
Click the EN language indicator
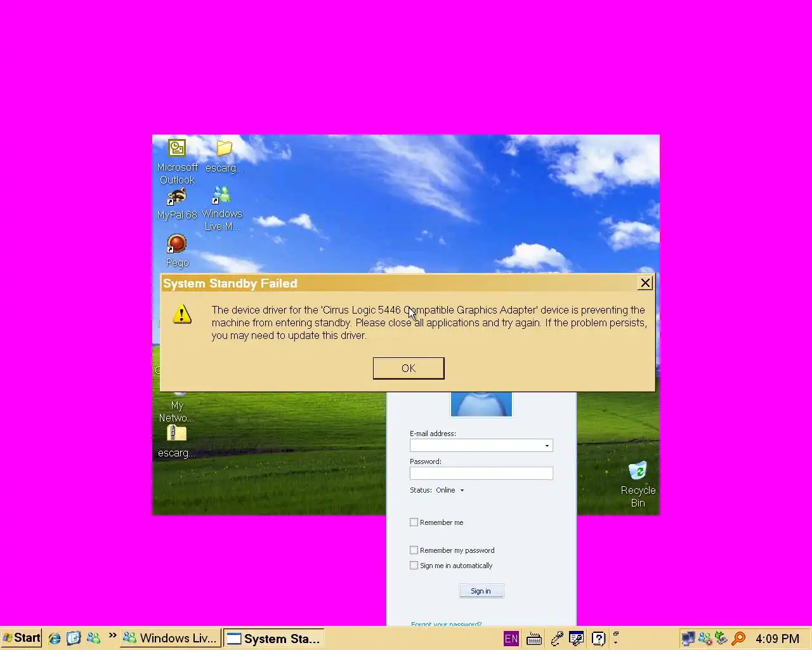click(511, 639)
